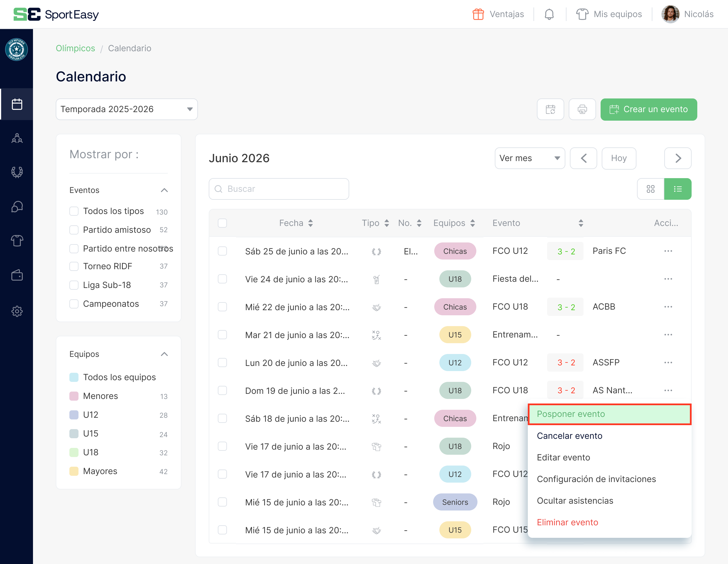Enable the Torneo RIDF checkbox
728x564 pixels.
(74, 266)
